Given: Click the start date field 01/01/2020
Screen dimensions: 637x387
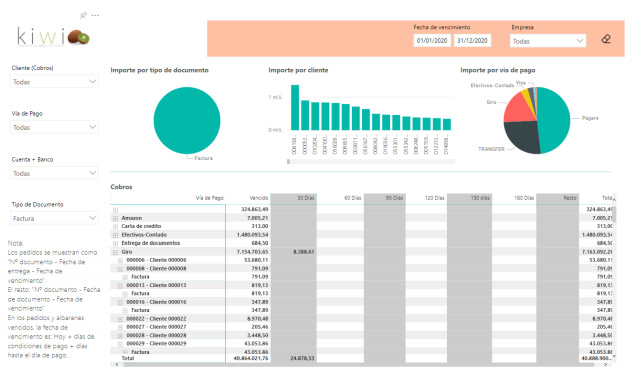Looking at the screenshot, I should point(432,41).
